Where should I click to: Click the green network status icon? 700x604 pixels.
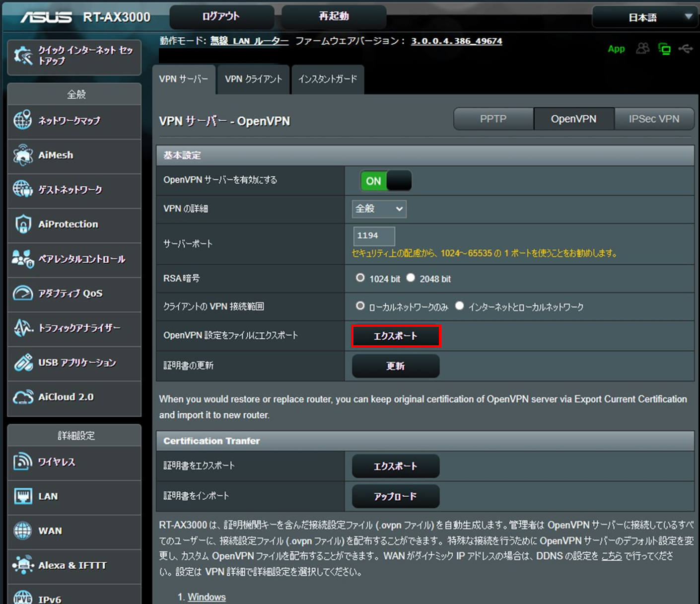coord(664,49)
